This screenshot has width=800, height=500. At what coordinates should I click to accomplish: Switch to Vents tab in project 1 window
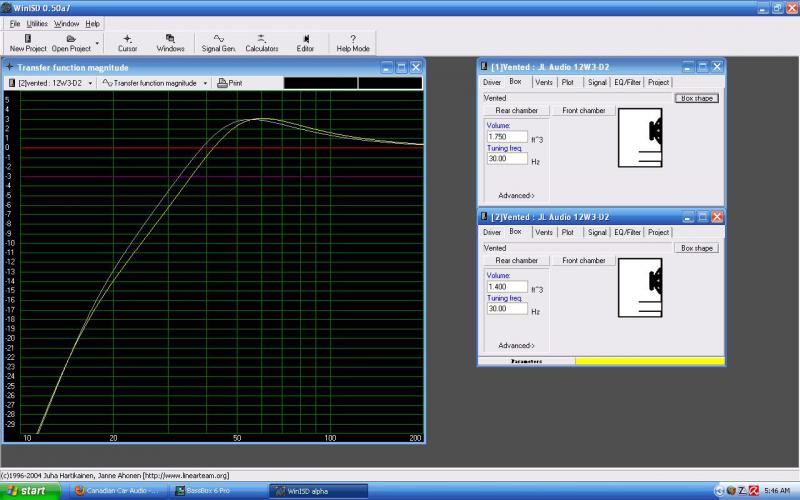click(x=543, y=82)
